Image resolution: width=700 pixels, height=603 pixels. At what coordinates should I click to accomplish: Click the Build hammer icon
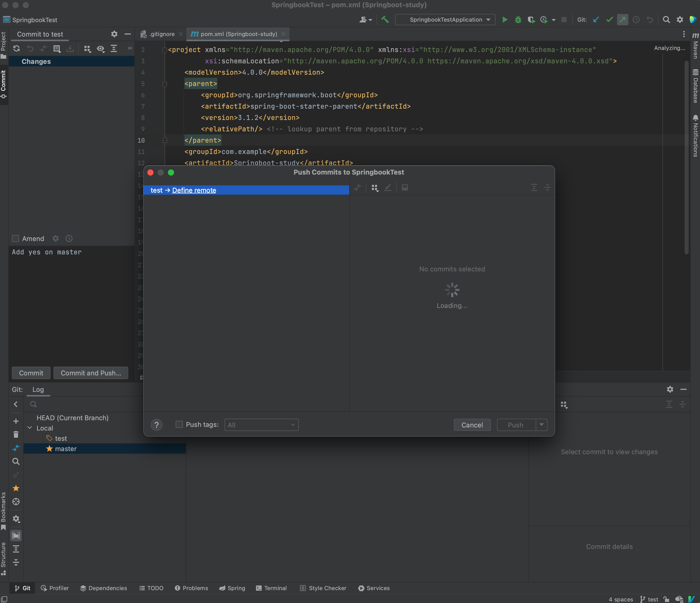pyautogui.click(x=385, y=20)
